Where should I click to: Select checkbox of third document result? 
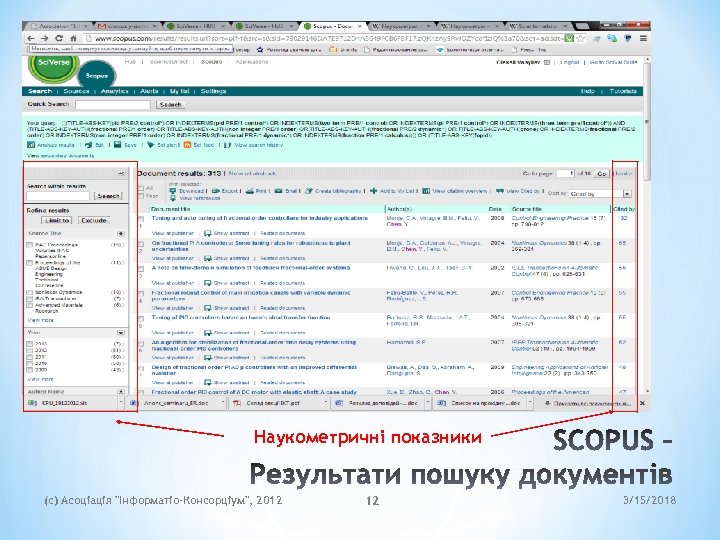coord(141,269)
